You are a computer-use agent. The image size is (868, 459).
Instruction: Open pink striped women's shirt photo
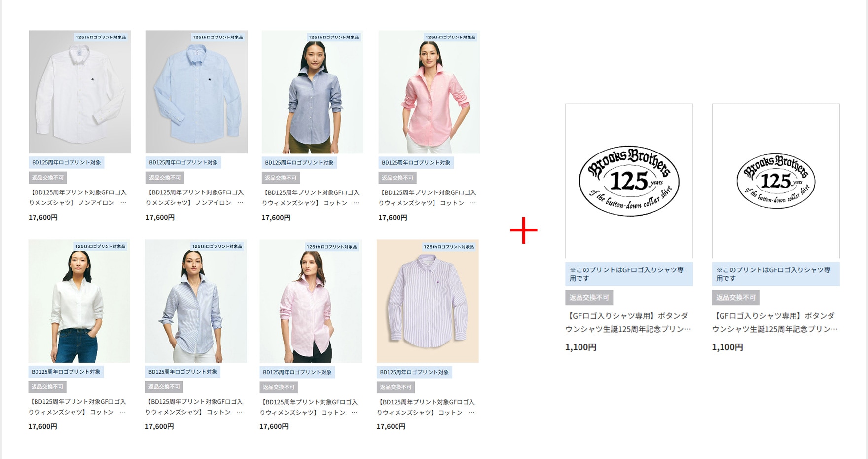point(310,301)
